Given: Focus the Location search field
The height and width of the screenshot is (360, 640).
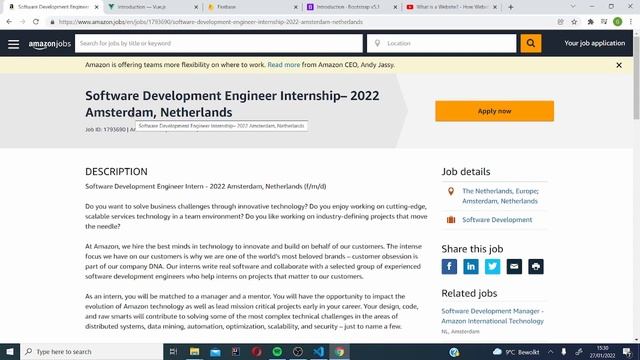Looking at the screenshot, I should (442, 43).
